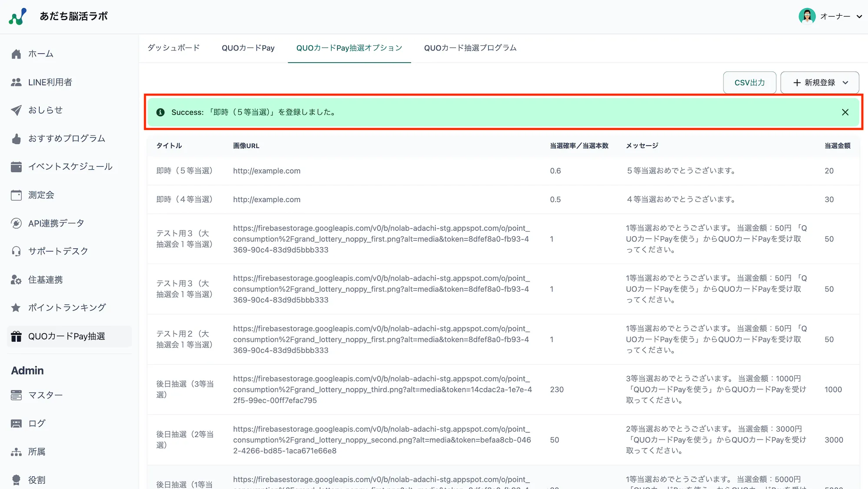Click the 所属 organization chart icon
This screenshot has width=868, height=489.
(16, 452)
